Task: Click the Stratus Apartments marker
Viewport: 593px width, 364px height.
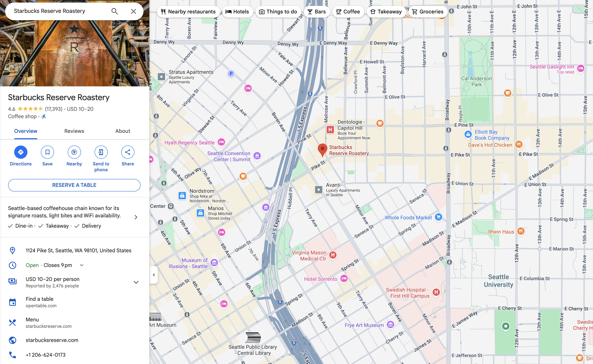Action: click(x=161, y=77)
